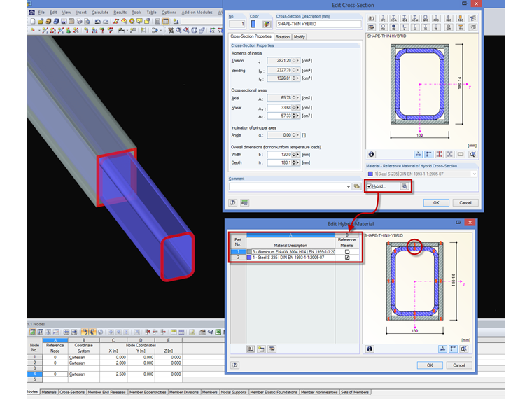Click the delete row red X icon in table toolbar
Screen dimensions: 532x399
click(x=148, y=332)
